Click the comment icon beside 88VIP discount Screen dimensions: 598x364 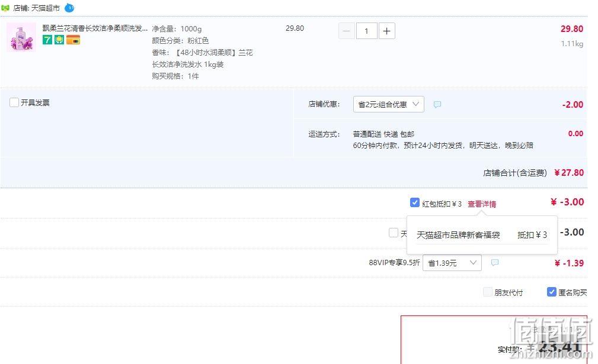495,263
